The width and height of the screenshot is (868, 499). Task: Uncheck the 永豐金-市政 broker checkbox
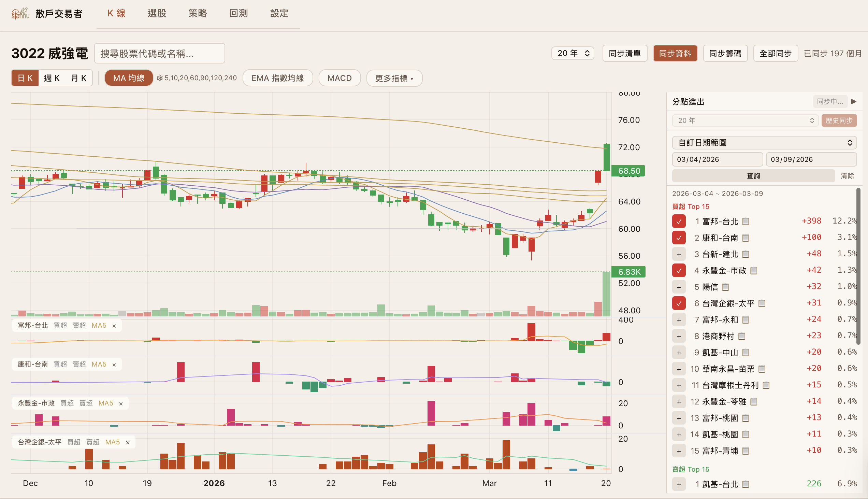pos(679,271)
